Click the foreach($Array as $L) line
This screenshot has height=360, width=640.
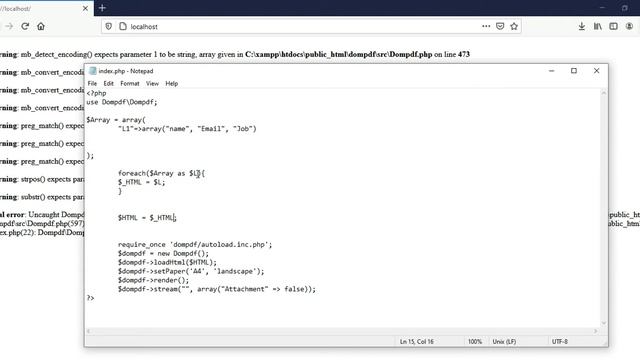pyautogui.click(x=161, y=173)
